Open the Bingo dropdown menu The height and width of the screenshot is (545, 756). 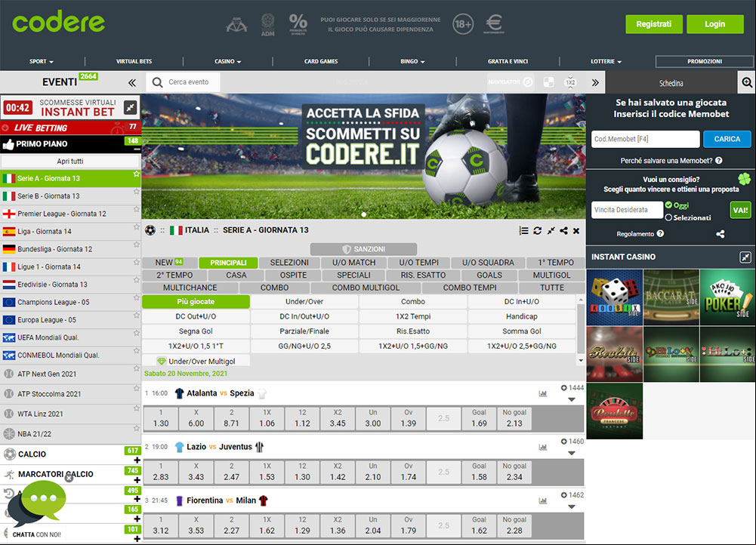412,61
